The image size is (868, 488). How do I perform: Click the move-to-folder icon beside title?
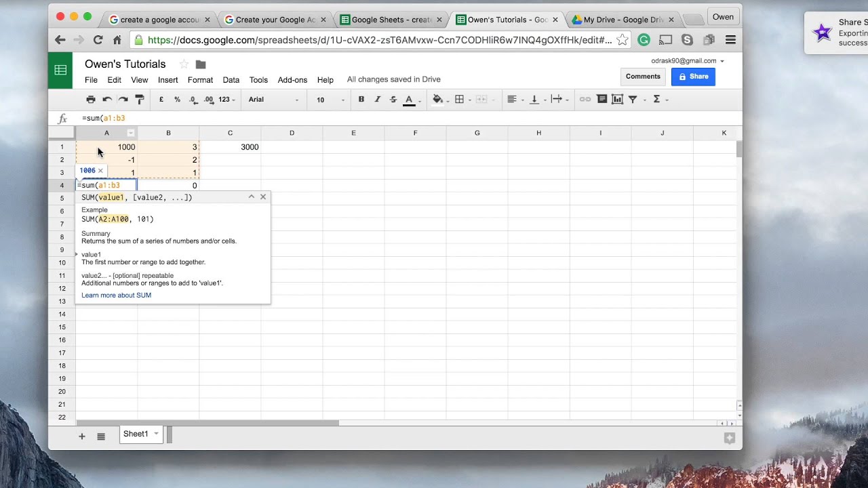click(x=201, y=64)
